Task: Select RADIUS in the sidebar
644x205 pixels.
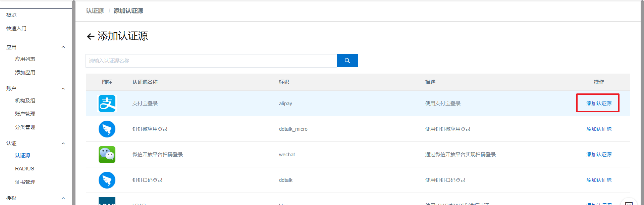Action: pos(24,169)
